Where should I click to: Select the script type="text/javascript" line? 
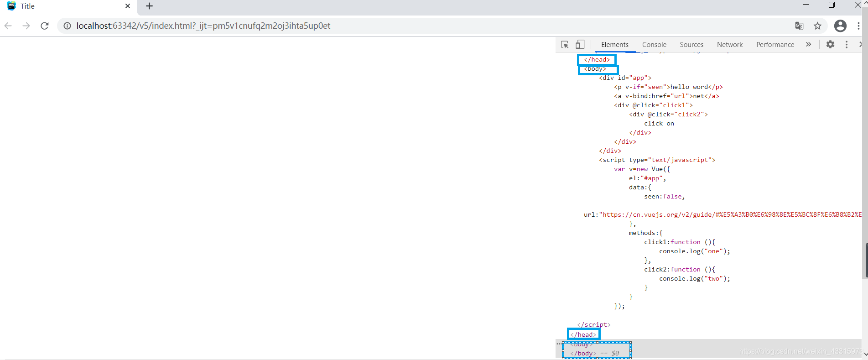(x=657, y=160)
